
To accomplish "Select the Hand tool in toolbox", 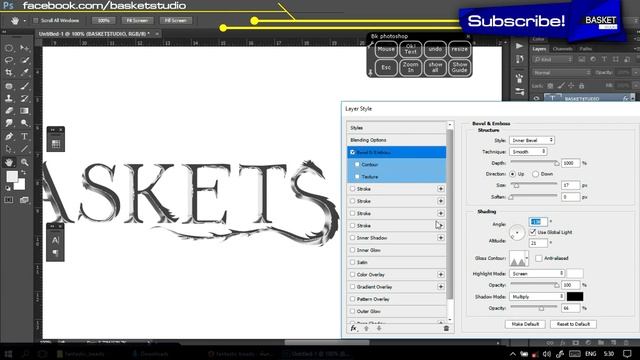I will pos(9,162).
